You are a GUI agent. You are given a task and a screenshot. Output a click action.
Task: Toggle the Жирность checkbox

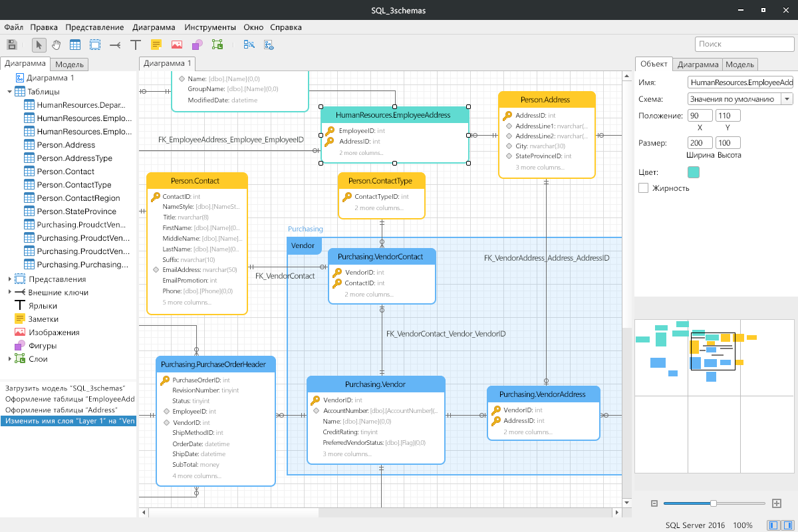tap(643, 188)
